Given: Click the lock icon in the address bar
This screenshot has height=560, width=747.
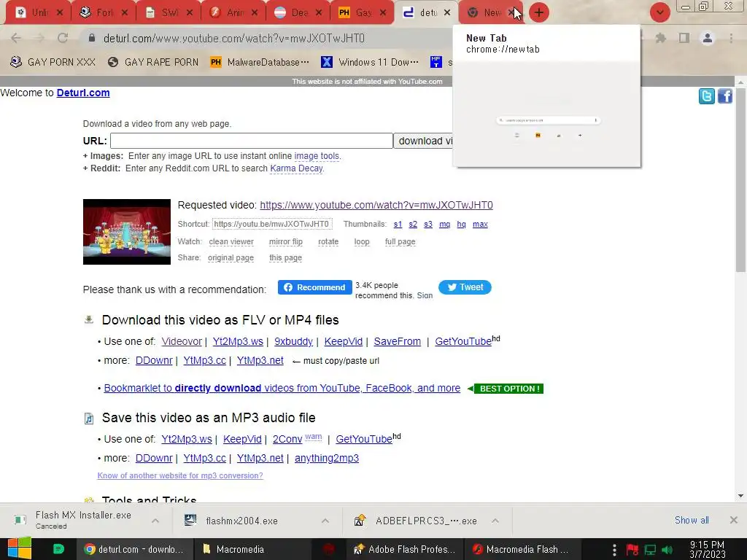Looking at the screenshot, I should [92, 38].
